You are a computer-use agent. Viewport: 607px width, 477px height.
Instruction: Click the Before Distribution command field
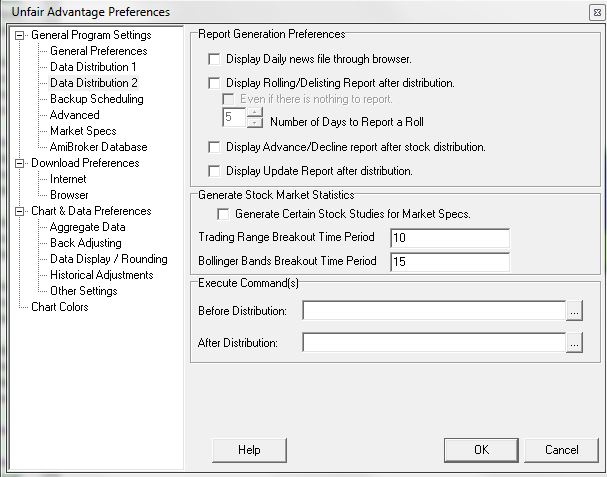coord(434,311)
